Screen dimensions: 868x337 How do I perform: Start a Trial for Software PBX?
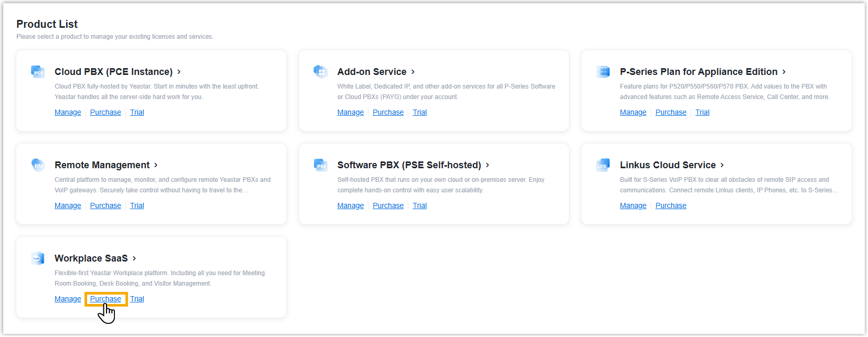point(419,205)
